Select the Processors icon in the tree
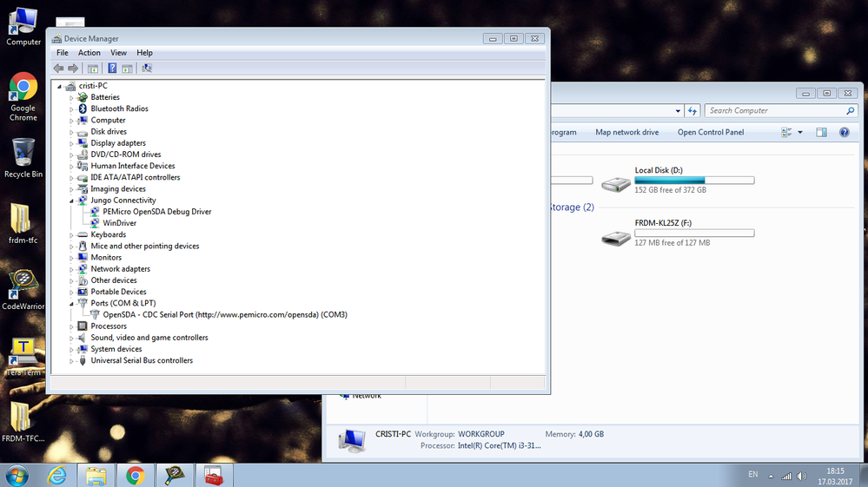This screenshot has height=487, width=868. [83, 326]
